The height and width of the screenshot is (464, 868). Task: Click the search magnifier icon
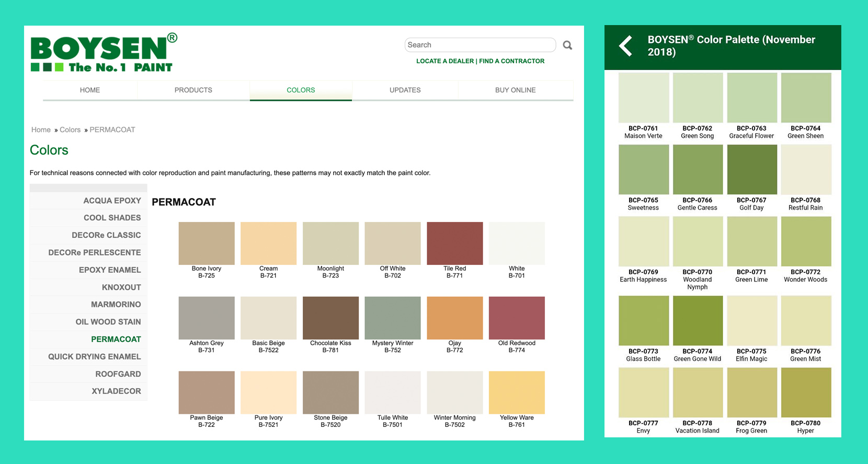click(x=567, y=45)
